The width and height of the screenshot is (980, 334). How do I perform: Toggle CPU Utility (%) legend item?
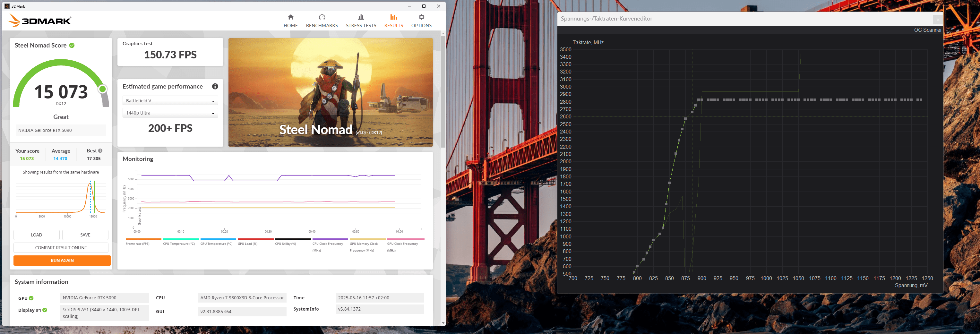coord(293,242)
